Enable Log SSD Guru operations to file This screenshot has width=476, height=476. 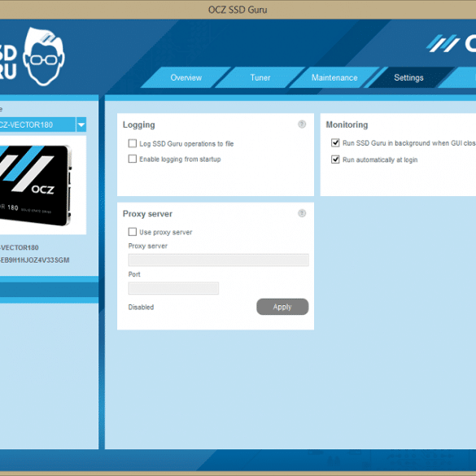pyautogui.click(x=133, y=143)
